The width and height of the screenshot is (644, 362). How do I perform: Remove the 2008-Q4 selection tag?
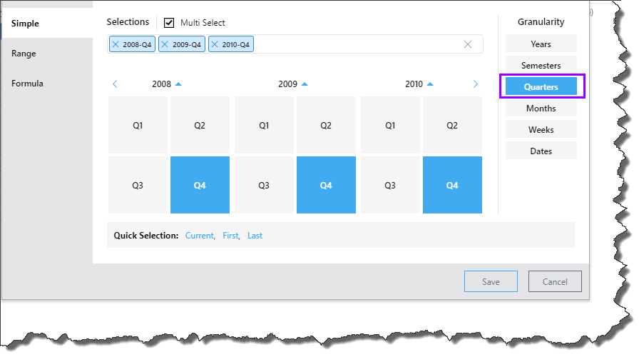click(116, 44)
